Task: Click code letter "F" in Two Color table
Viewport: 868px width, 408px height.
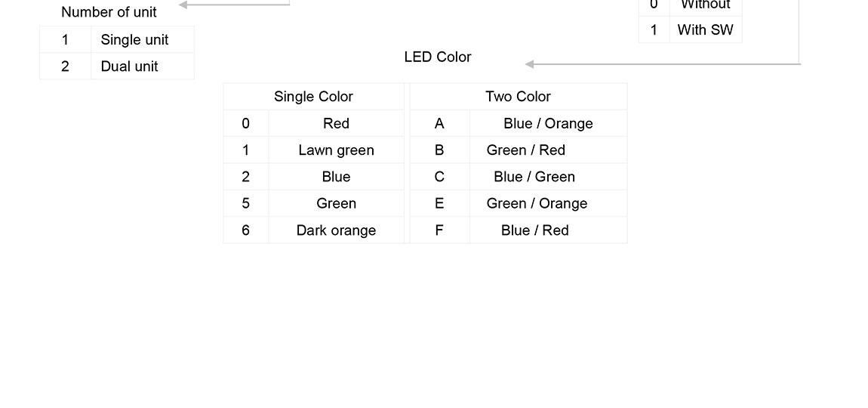Action: coord(439,230)
